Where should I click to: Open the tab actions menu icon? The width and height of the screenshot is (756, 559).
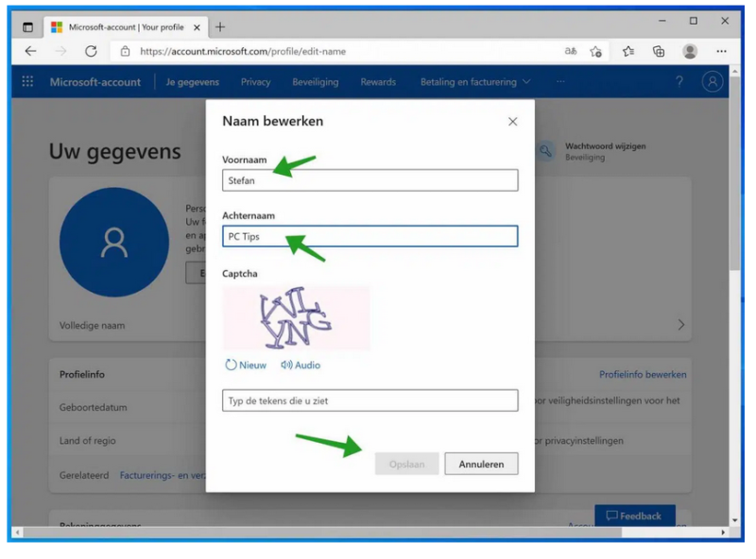pos(28,27)
